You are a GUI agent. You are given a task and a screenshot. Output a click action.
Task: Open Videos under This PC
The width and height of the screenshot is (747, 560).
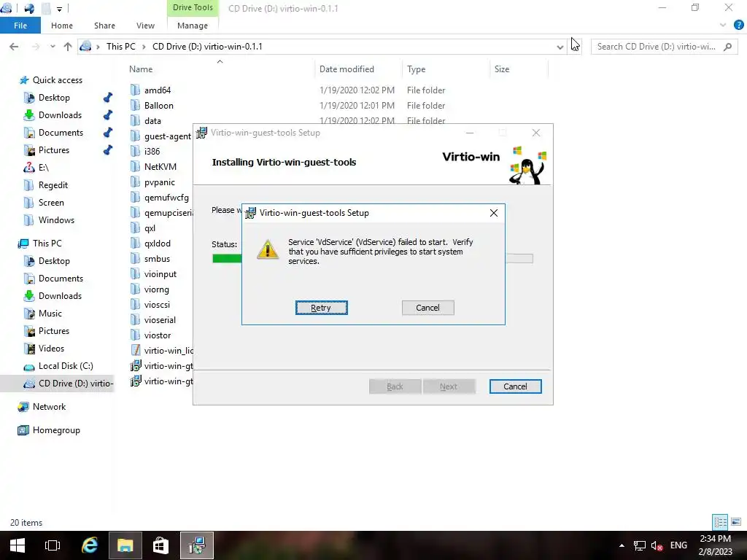[x=51, y=348]
